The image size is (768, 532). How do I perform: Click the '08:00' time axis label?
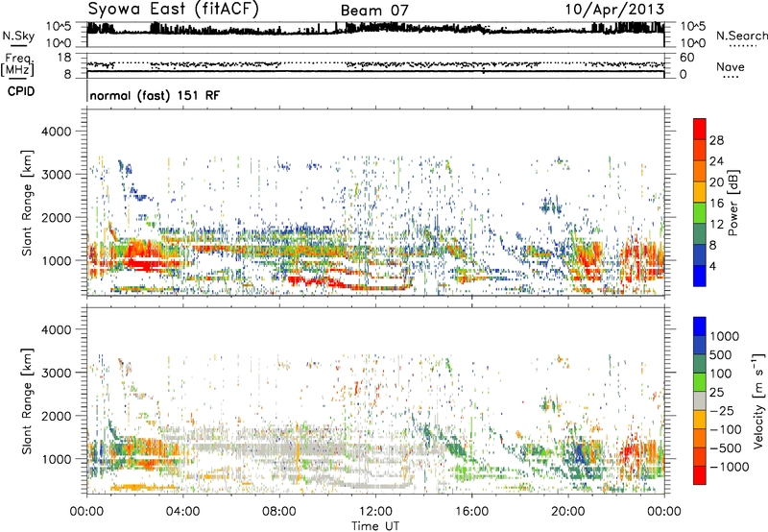pyautogui.click(x=279, y=512)
